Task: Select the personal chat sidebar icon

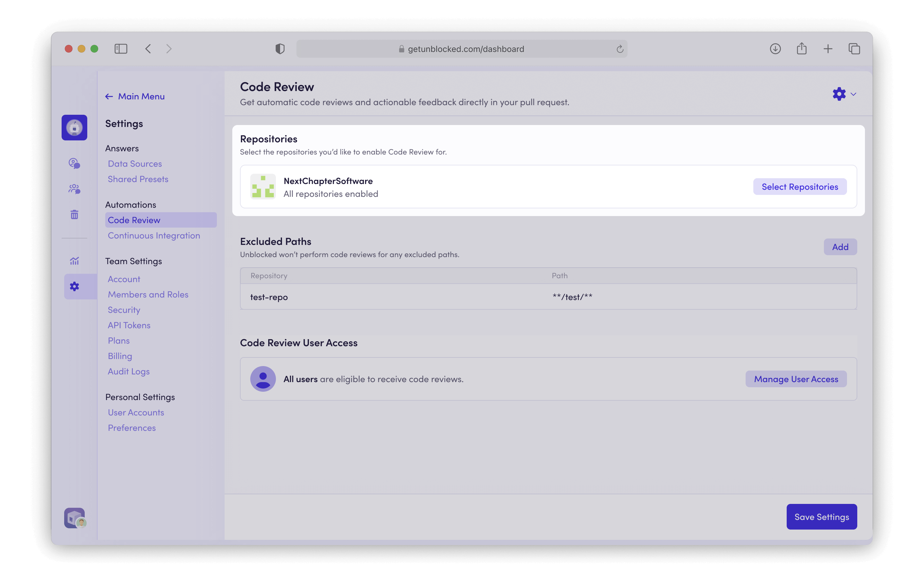Action: pyautogui.click(x=74, y=164)
